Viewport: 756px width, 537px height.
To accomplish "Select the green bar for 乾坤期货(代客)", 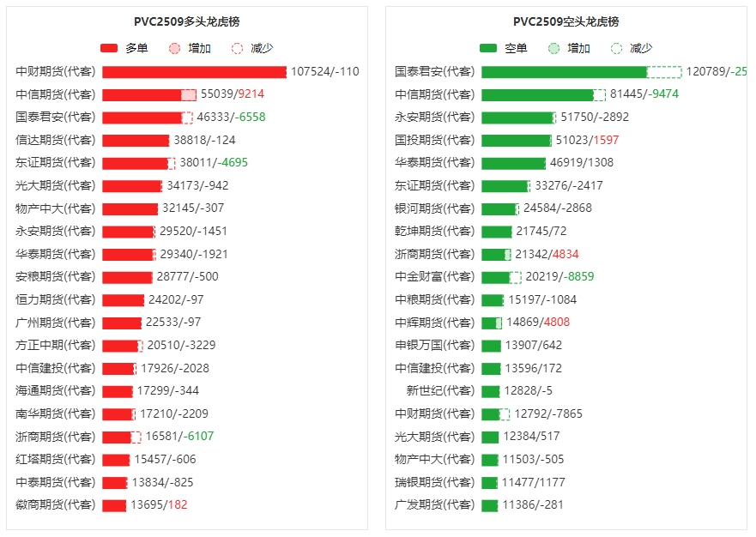I will [x=496, y=232].
